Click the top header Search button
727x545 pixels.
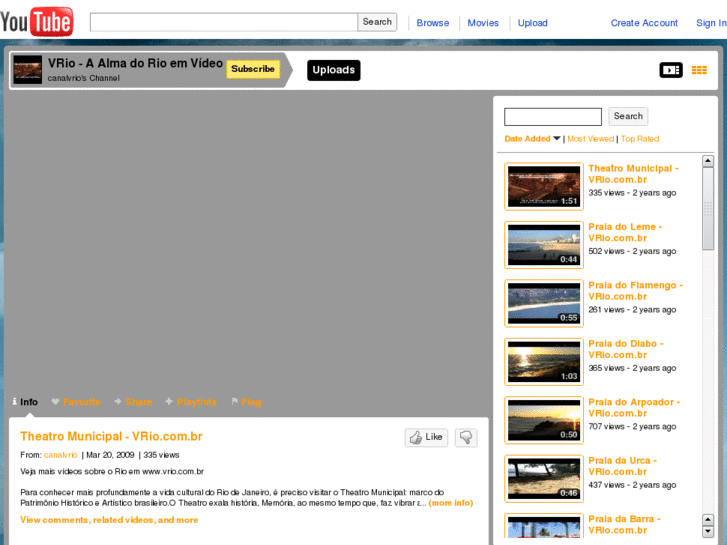(x=377, y=22)
